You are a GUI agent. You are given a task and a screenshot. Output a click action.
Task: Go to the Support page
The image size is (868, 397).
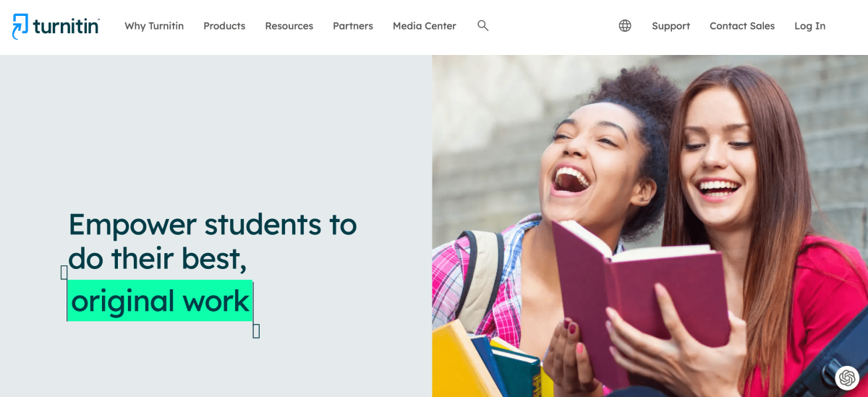(x=671, y=26)
